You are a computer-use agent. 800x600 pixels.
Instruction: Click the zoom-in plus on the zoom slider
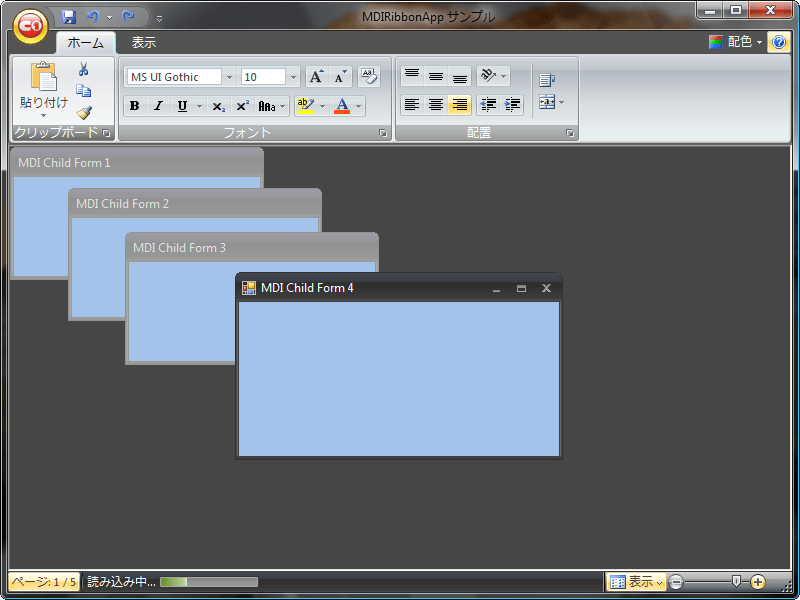758,581
